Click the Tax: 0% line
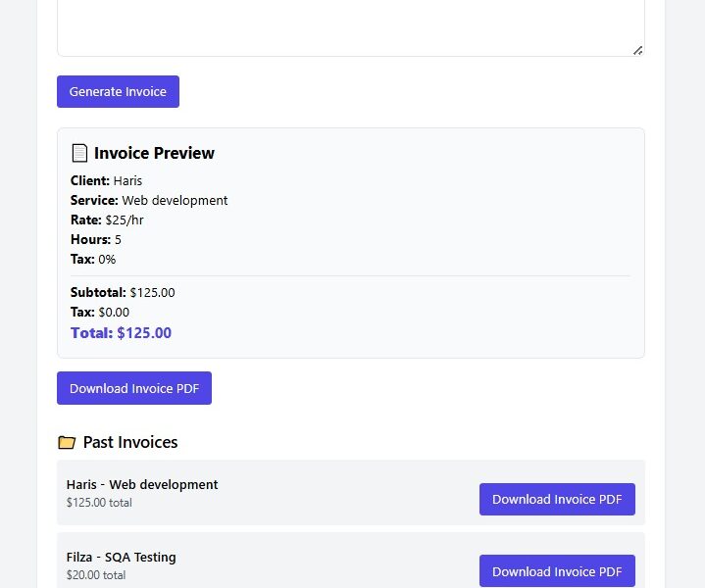Image resolution: width=705 pixels, height=588 pixels. tap(93, 259)
